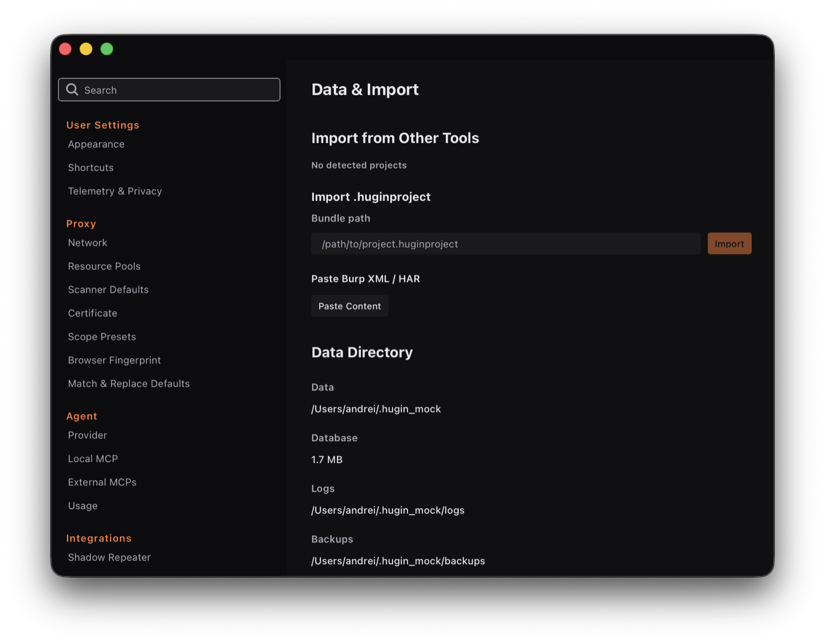Click the Bundle path input field
This screenshot has width=825, height=644.
(505, 244)
